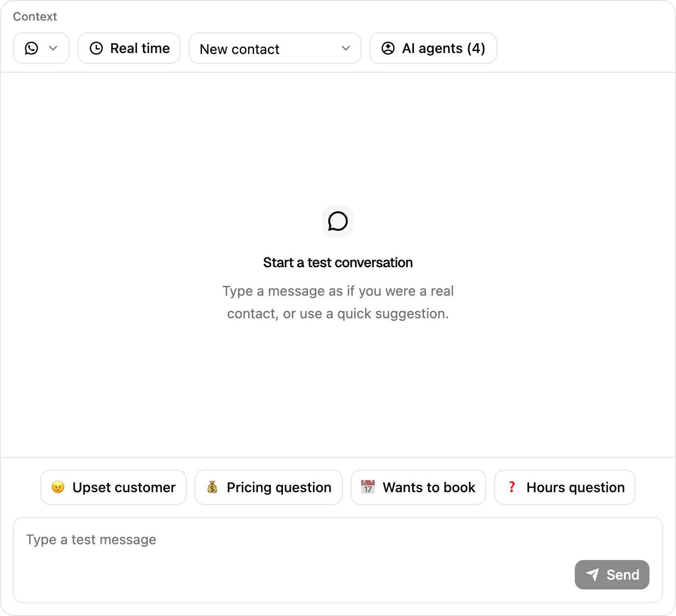Focus the Type a test message field
This screenshot has width=676, height=616.
click(338, 560)
